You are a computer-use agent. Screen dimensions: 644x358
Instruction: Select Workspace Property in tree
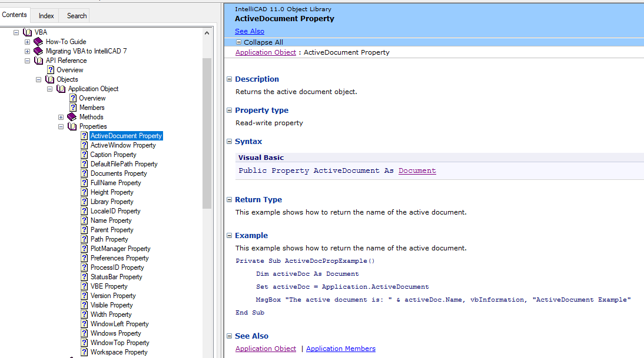(x=119, y=352)
